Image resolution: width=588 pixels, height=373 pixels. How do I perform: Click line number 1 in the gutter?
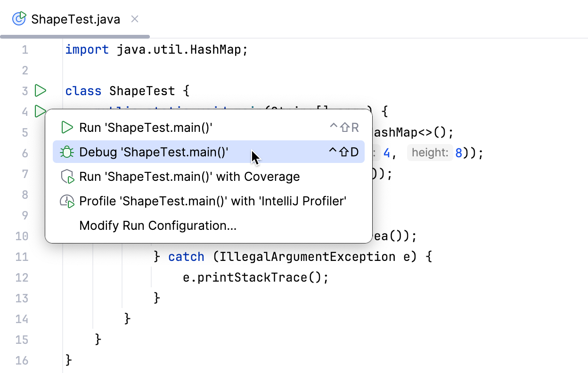(x=24, y=49)
